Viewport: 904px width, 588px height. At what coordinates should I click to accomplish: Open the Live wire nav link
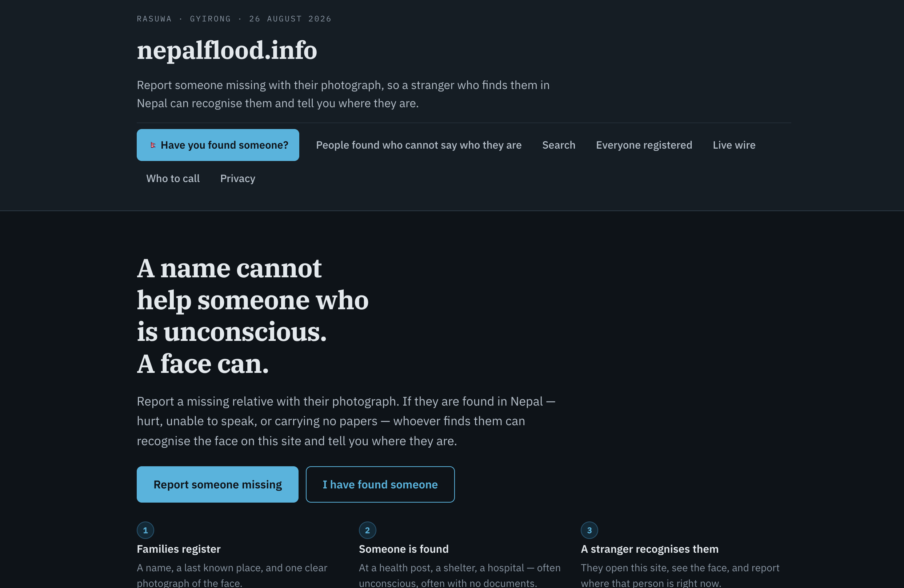[734, 145]
